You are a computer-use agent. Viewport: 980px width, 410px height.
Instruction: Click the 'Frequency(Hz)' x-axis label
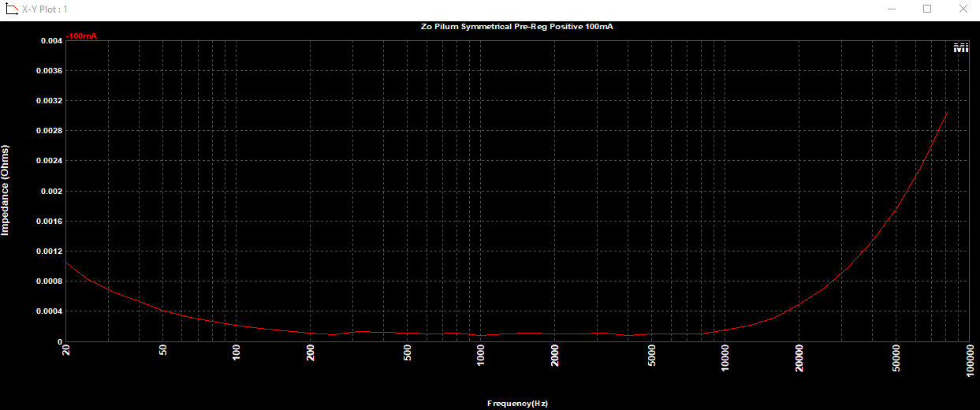tap(517, 404)
